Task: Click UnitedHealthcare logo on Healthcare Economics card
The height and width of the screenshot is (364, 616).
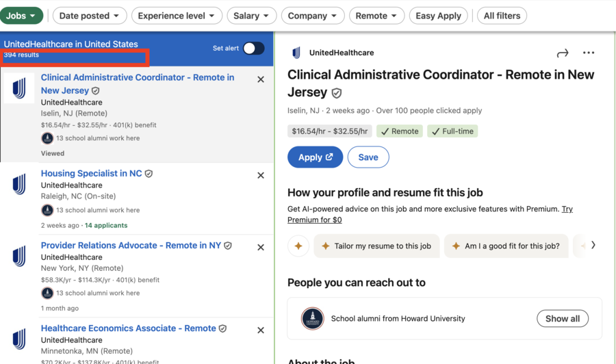Action: tap(19, 339)
